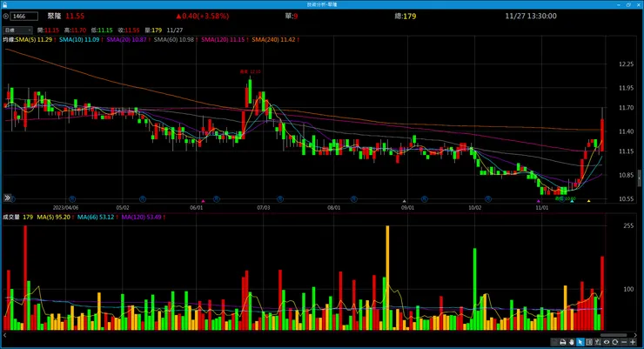
Task: Click the price change ▲0.40(+3.58%)
Action: [203, 16]
